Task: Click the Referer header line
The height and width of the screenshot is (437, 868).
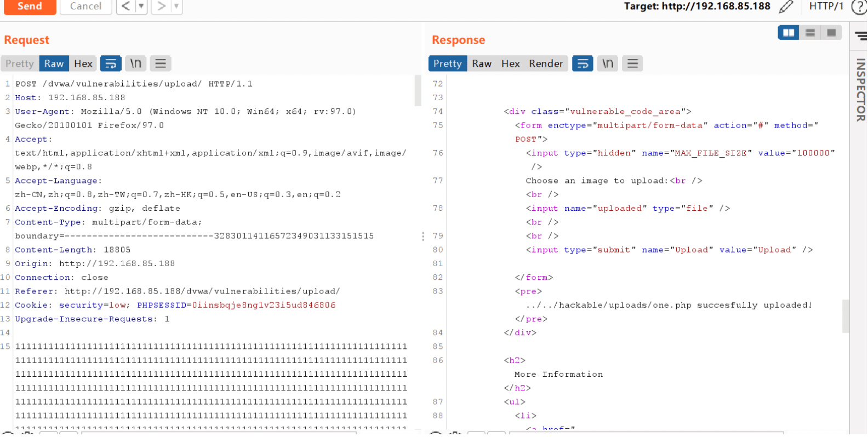Action: 177,291
